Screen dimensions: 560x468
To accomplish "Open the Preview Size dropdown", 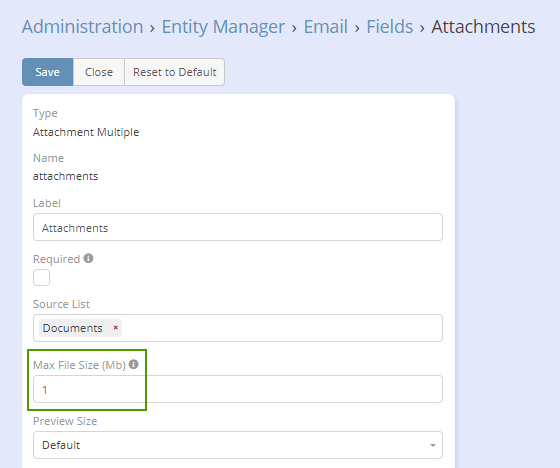I will coord(238,445).
